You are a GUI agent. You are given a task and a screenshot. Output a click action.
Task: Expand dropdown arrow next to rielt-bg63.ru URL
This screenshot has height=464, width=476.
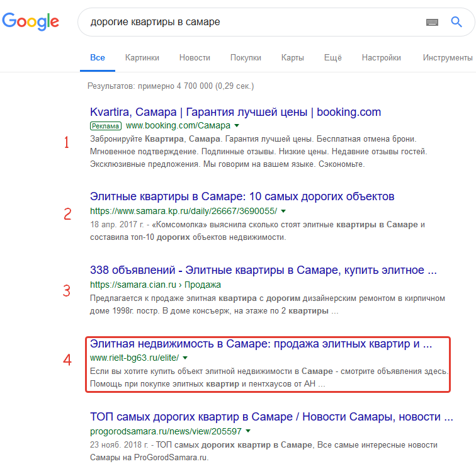click(x=185, y=358)
